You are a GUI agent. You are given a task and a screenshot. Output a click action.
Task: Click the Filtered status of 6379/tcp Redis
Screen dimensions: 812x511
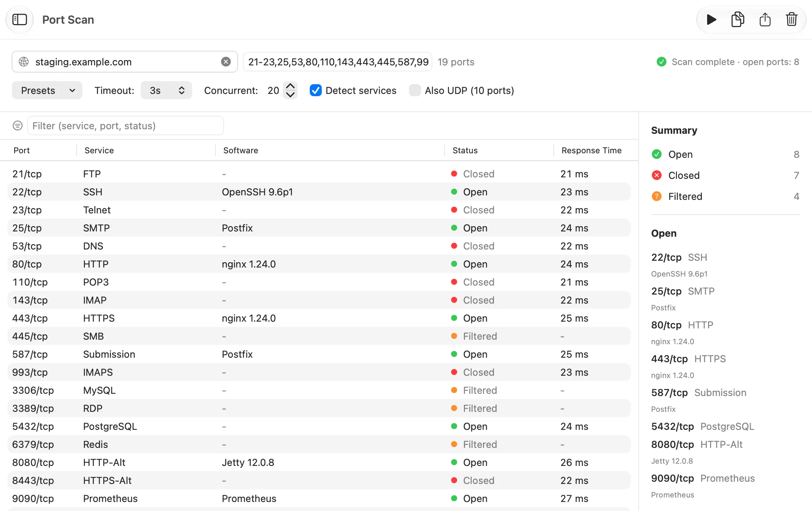pyautogui.click(x=480, y=444)
